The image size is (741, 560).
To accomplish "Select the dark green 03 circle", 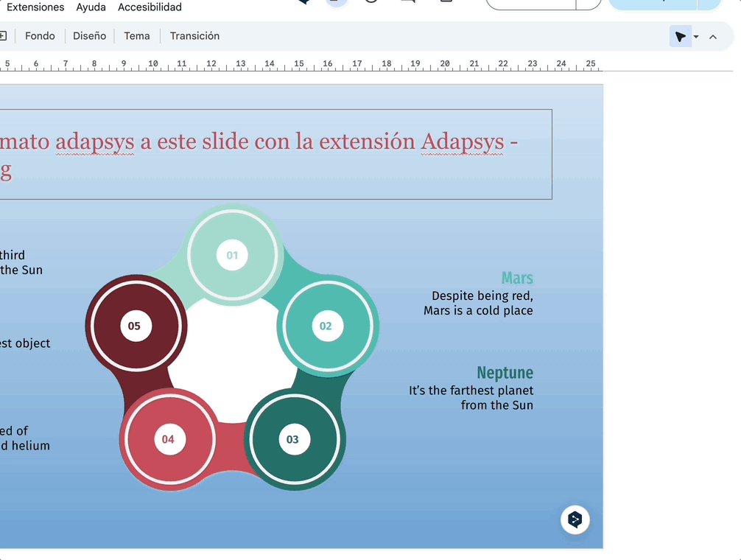I will point(293,439).
